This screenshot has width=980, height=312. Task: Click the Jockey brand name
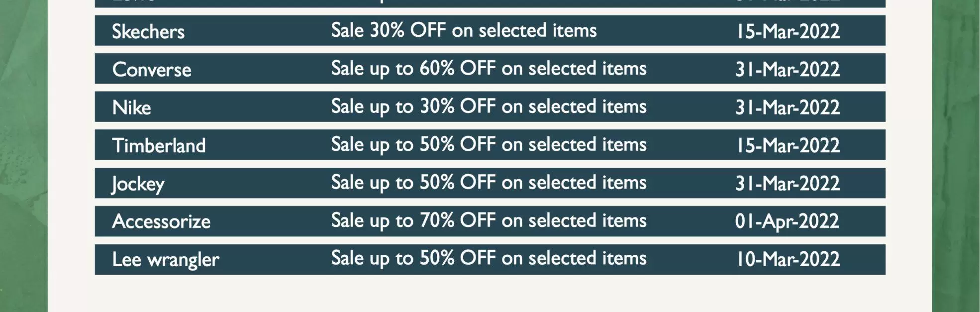[138, 184]
